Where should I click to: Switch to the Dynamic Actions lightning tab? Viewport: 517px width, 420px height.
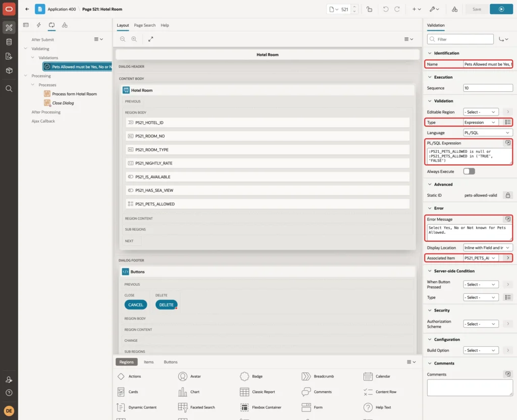tap(38, 25)
